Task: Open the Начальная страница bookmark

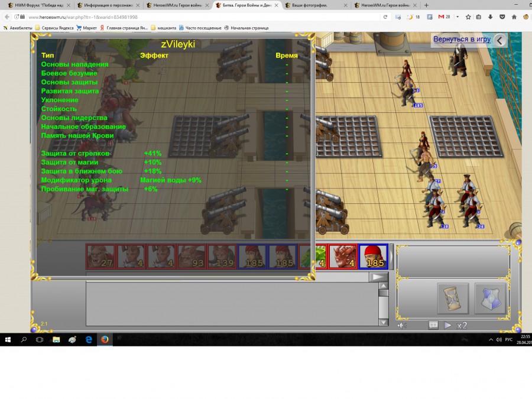Action: [246, 28]
